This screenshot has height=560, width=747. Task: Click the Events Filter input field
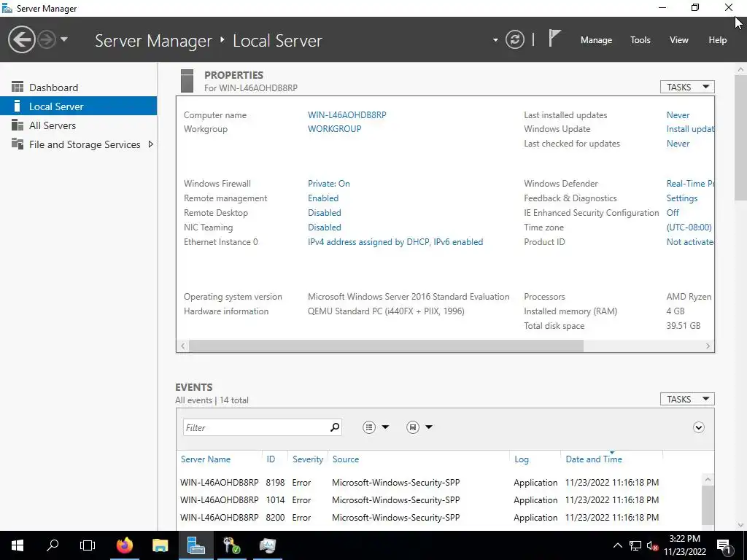coord(256,427)
